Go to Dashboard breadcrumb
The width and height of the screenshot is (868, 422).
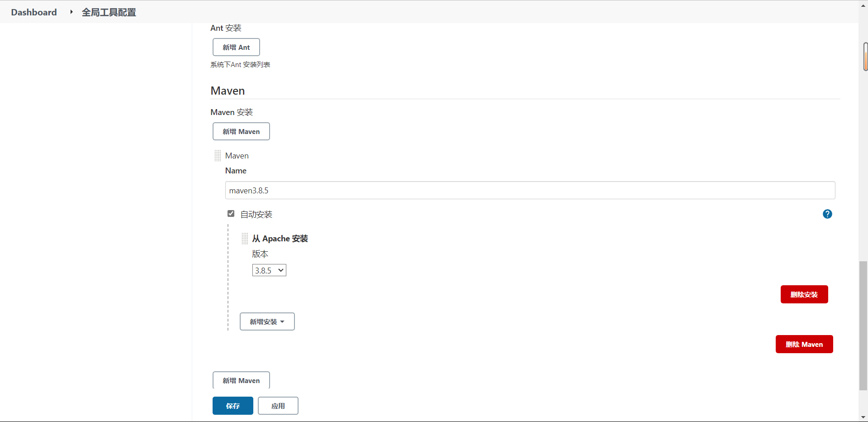click(x=34, y=12)
